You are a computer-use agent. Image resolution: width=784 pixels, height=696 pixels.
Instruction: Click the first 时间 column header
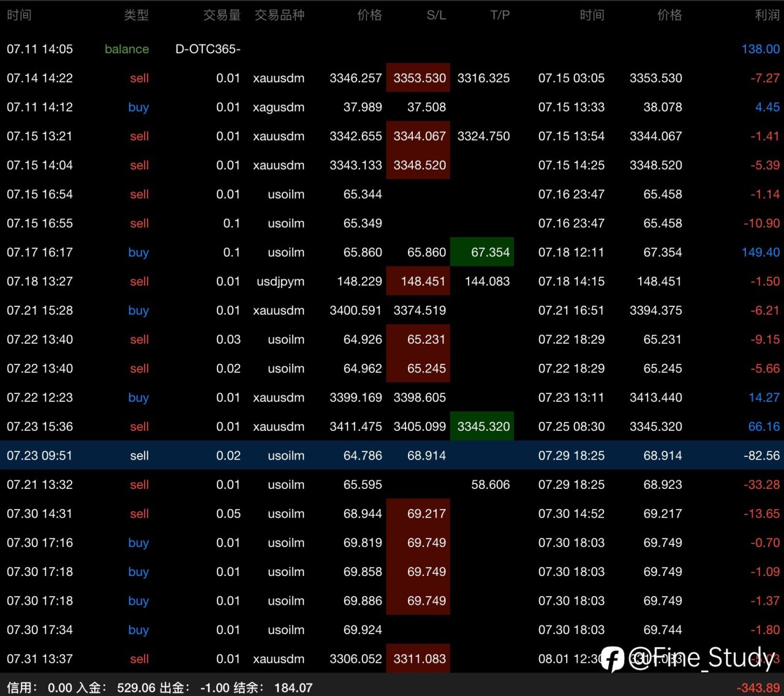(19, 15)
